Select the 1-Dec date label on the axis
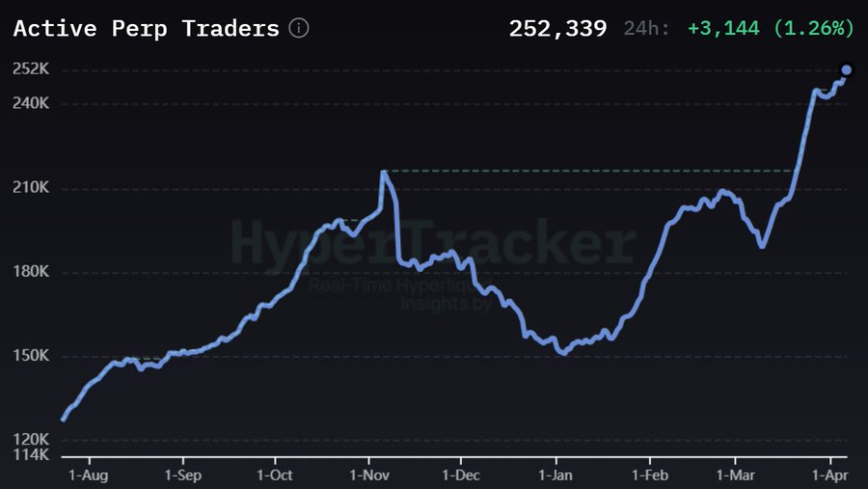The height and width of the screenshot is (489, 868). coord(460,475)
